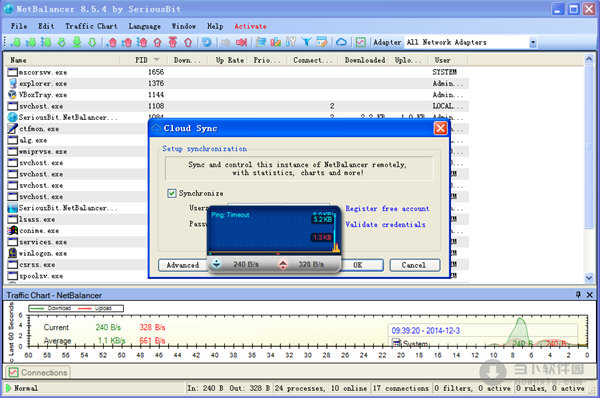Click the second green download arrow toolbar icon
The height and width of the screenshot is (398, 600).
(x=31, y=42)
